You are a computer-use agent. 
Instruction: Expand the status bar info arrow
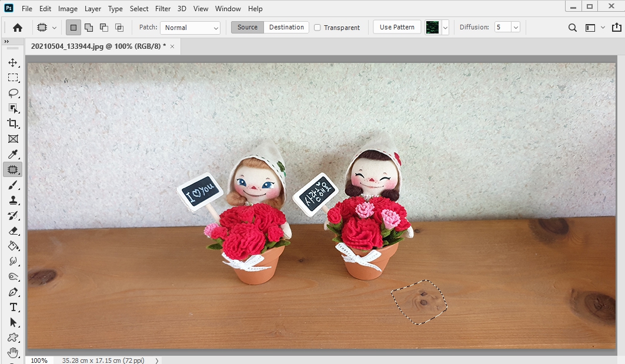(x=157, y=360)
